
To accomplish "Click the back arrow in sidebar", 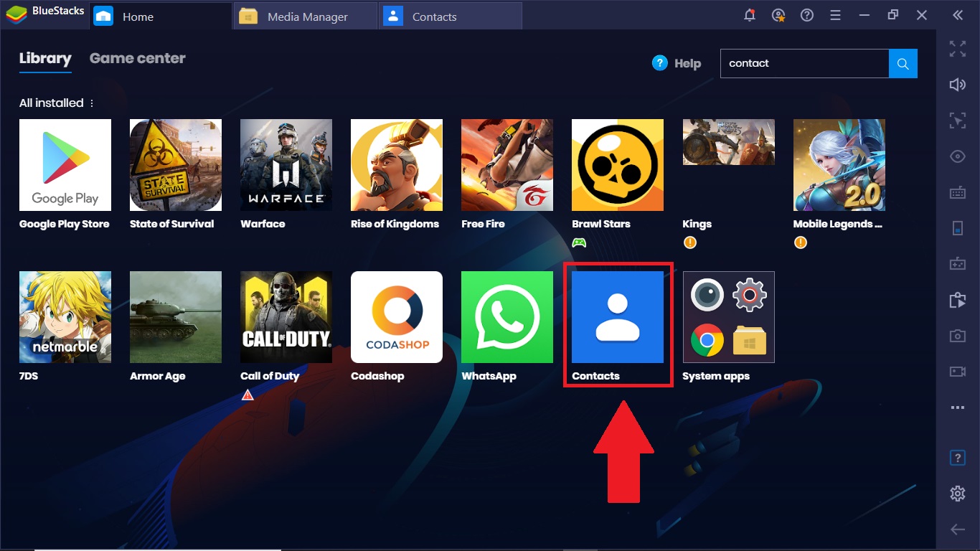I will [958, 529].
